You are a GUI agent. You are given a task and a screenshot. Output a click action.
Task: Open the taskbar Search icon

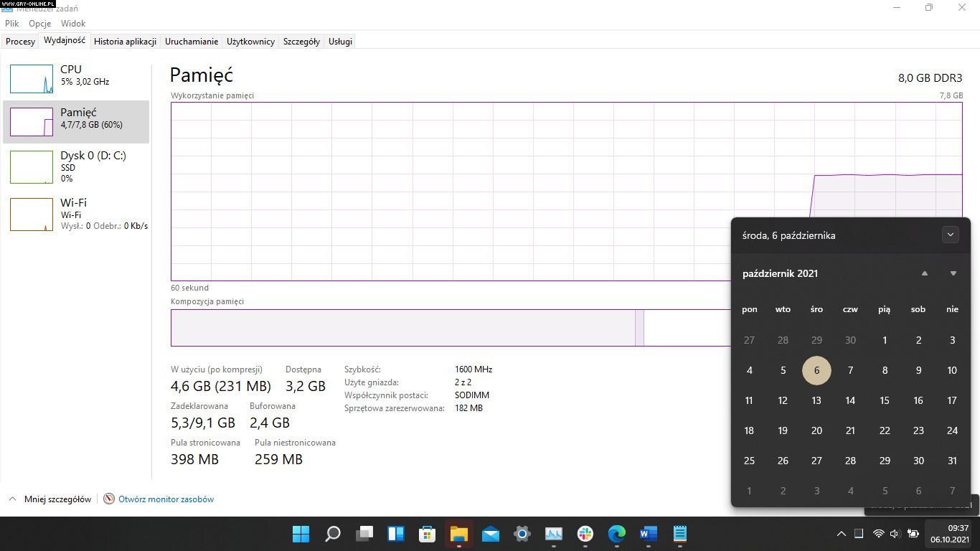[x=333, y=534]
